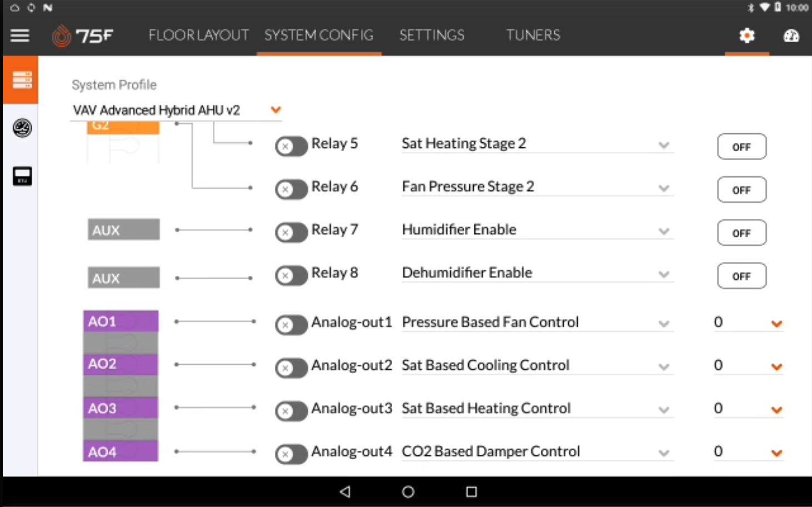The width and height of the screenshot is (812, 507).
Task: Open the black device sidebar icon
Action: point(22,176)
